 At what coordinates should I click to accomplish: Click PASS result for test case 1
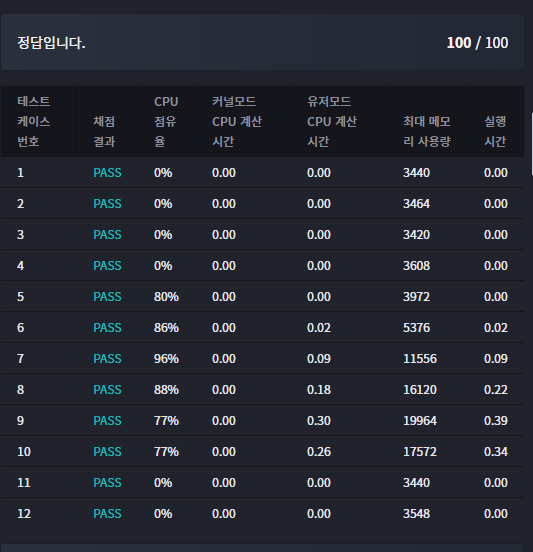click(x=107, y=173)
